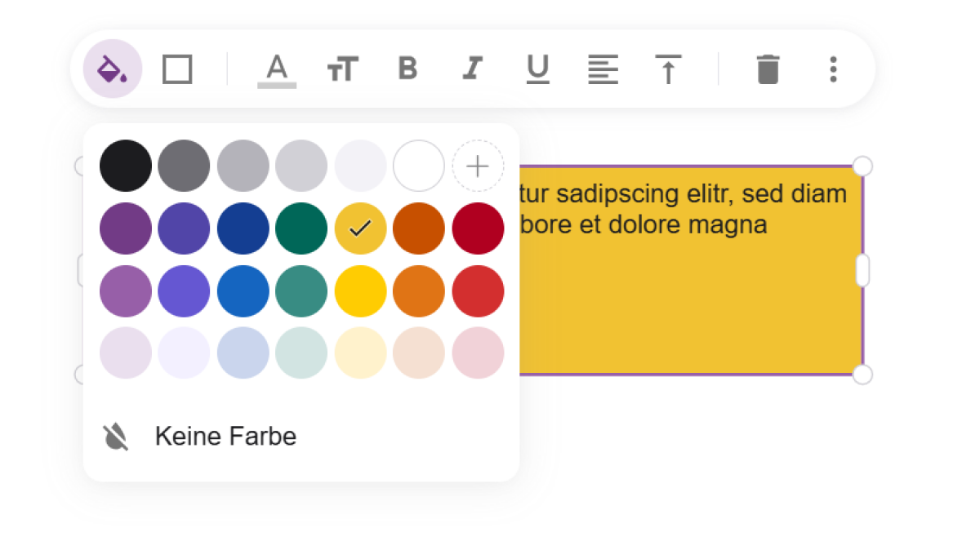Viewport: 980px width, 541px height.
Task: Toggle bold formatting
Action: 408,69
